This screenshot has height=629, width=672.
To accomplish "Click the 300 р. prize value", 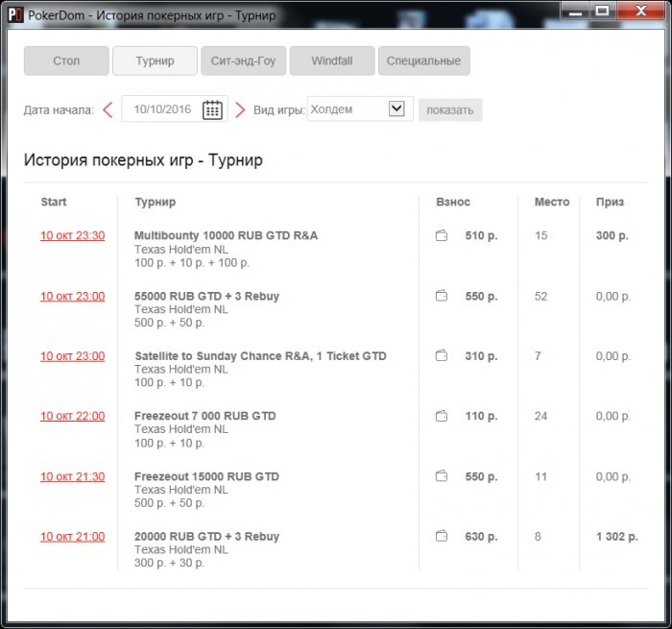I will pos(612,235).
